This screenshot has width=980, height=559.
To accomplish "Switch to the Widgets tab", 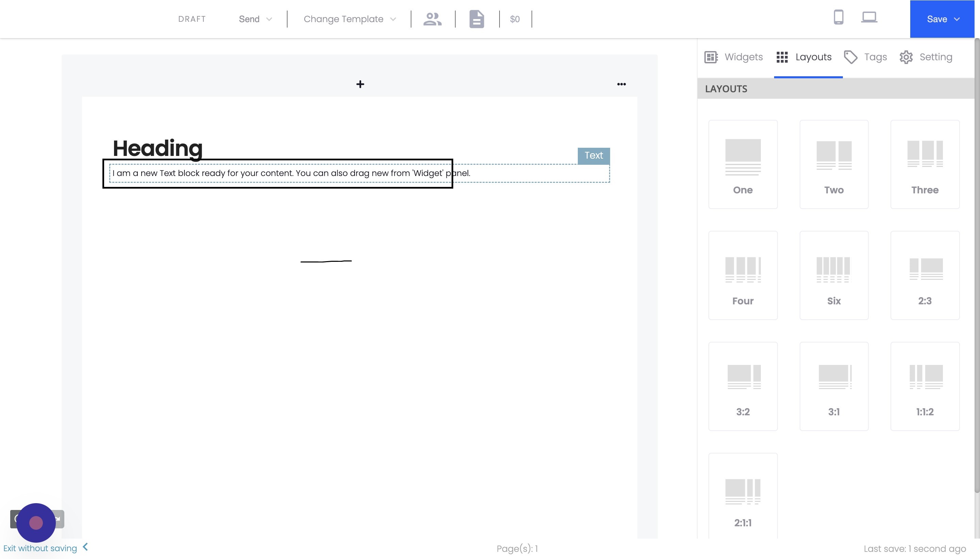I will 734,57.
